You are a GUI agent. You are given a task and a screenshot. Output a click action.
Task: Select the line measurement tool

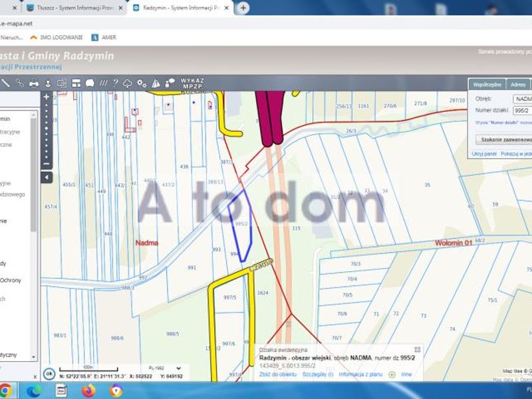coord(6,82)
